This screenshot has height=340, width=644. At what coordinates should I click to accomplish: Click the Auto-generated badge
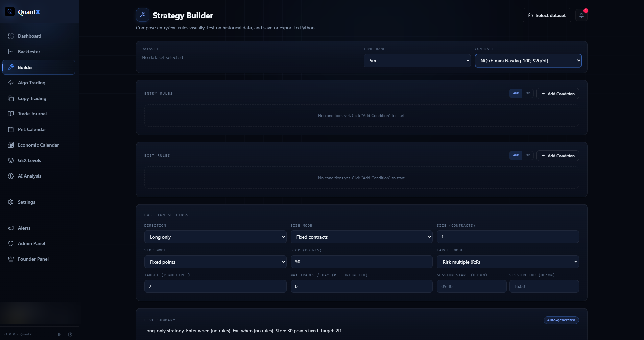click(561, 320)
